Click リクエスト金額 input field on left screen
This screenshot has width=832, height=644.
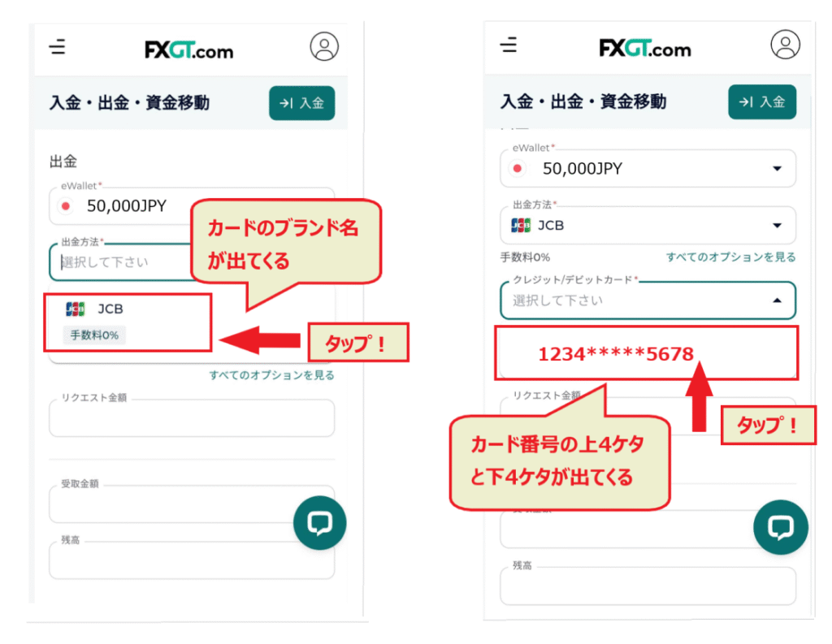(191, 419)
